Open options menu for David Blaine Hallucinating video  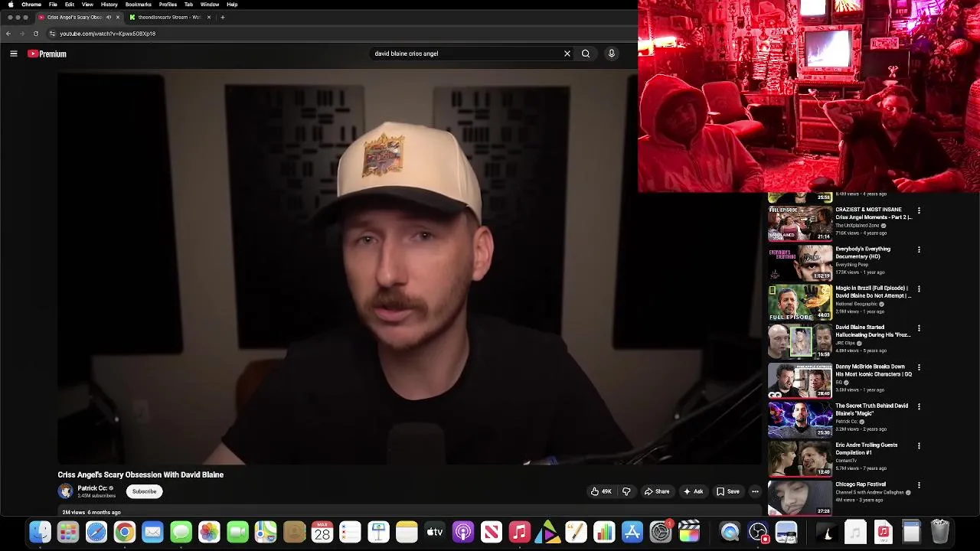pyautogui.click(x=919, y=328)
